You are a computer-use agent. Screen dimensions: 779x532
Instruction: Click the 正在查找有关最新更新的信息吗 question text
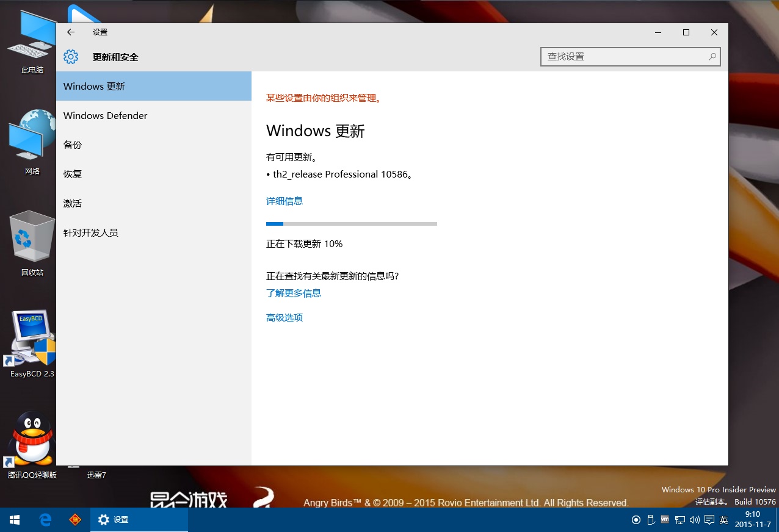pos(333,276)
